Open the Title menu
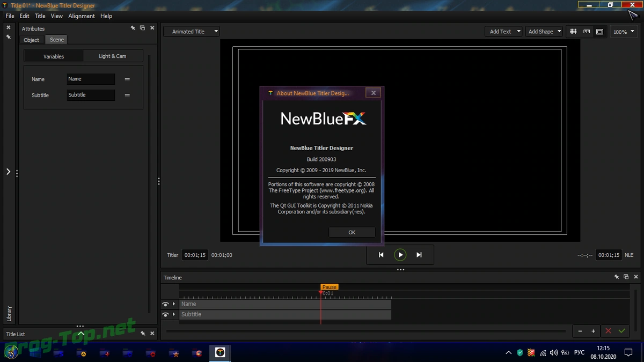Image resolution: width=644 pixels, height=362 pixels. pos(40,16)
